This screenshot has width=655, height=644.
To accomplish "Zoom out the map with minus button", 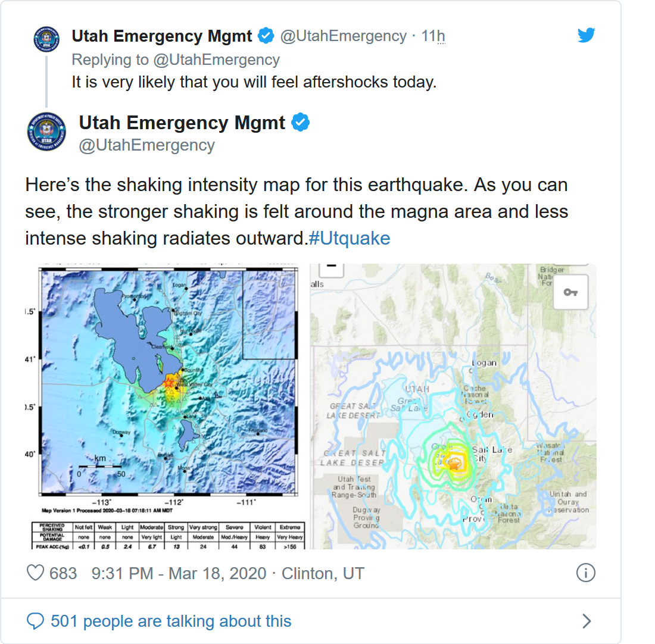I will pos(332,267).
